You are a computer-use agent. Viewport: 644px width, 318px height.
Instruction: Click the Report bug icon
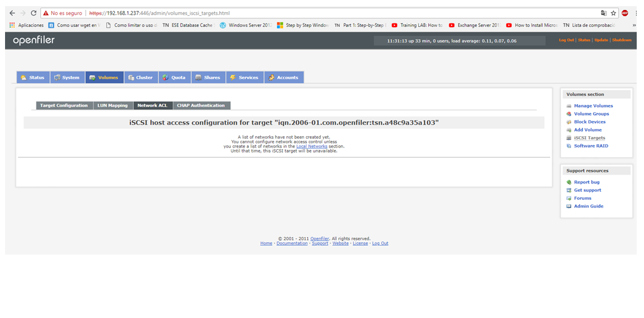[569, 182]
